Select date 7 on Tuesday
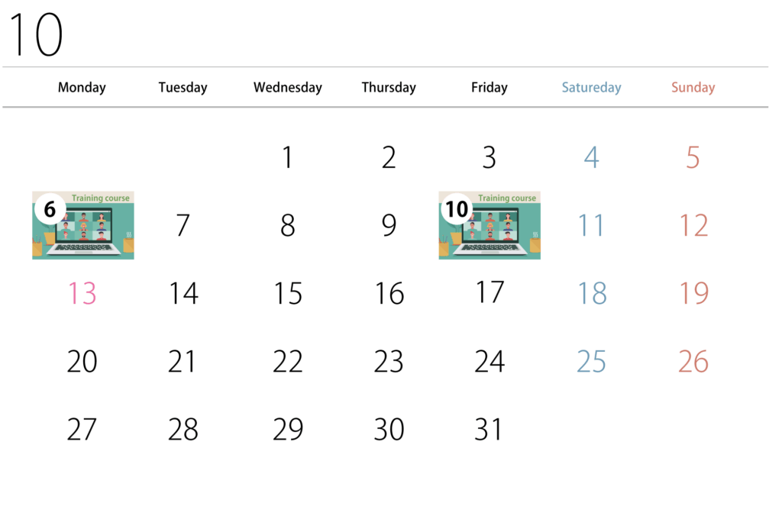 coord(183,225)
